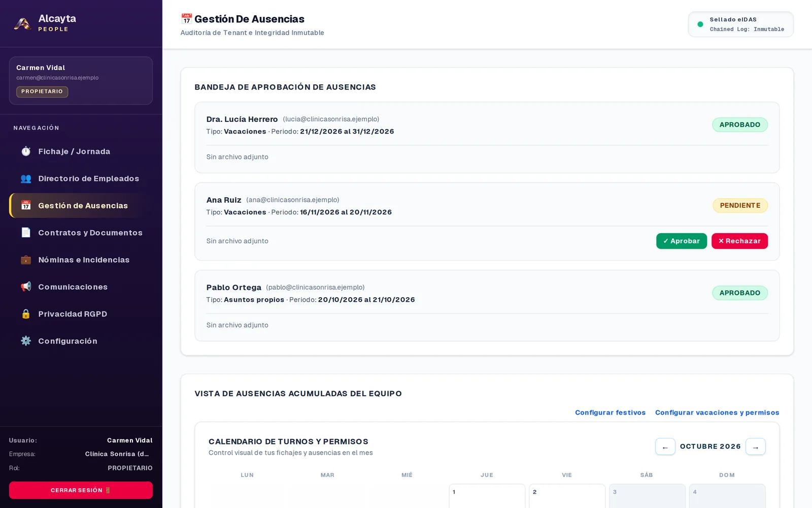
Task: Open Privacidad RGPD page
Action: tap(81, 314)
